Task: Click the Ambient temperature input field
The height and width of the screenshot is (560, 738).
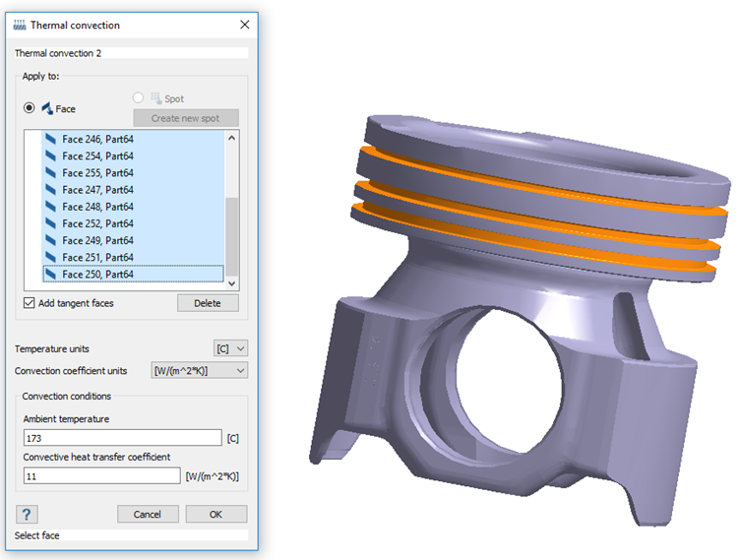Action: point(123,437)
